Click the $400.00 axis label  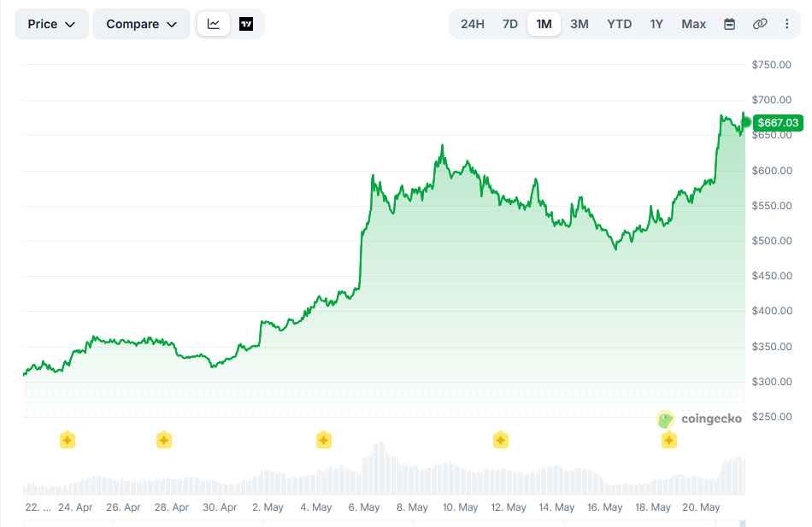click(x=772, y=311)
